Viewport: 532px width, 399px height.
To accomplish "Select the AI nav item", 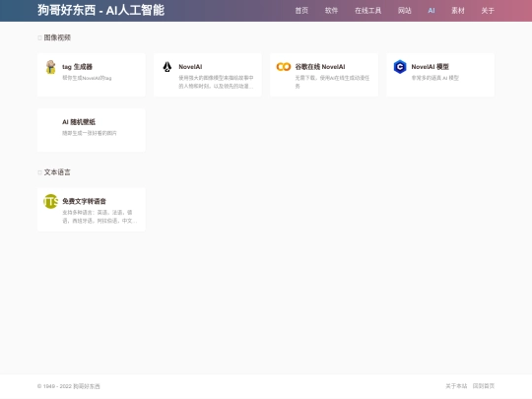I will pos(432,11).
